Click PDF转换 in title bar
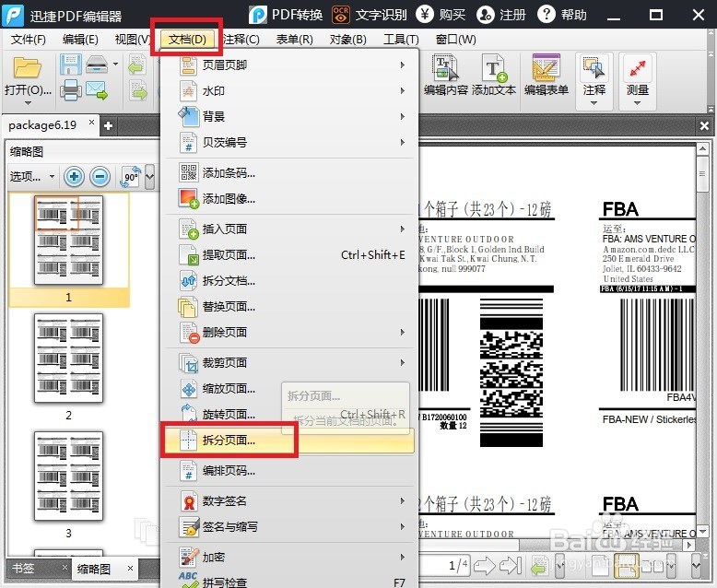717x588 pixels. click(x=286, y=15)
